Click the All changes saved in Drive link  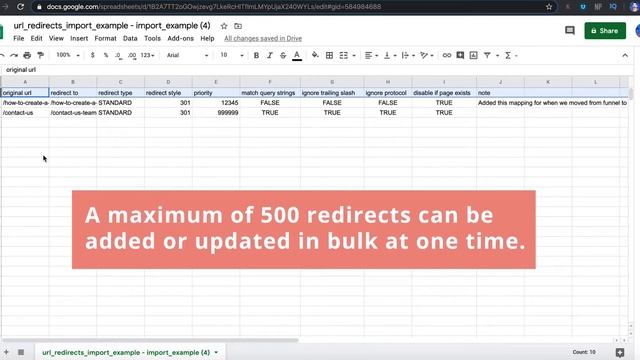pyautogui.click(x=263, y=38)
